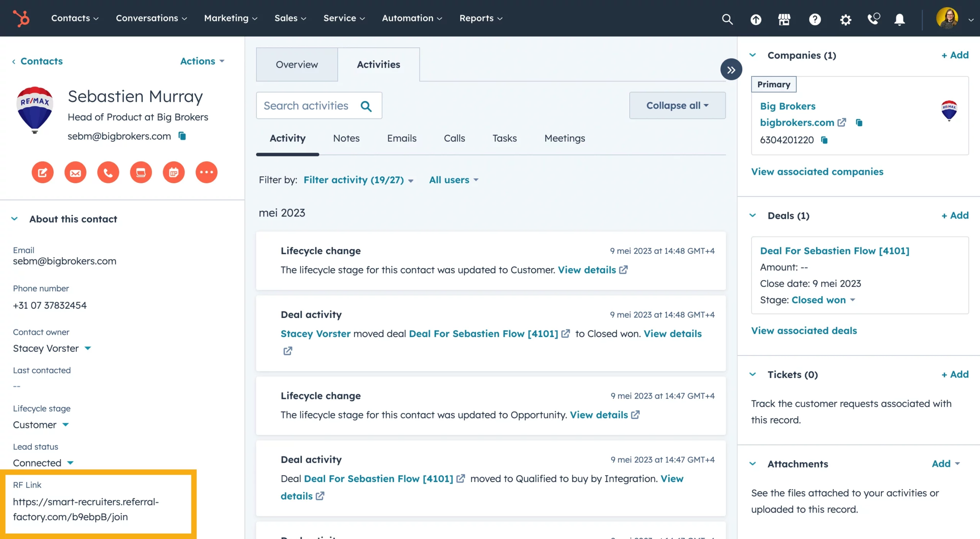Screen dimensions: 980x539
Task: Click the compose/edit contact icon
Action: [42, 172]
